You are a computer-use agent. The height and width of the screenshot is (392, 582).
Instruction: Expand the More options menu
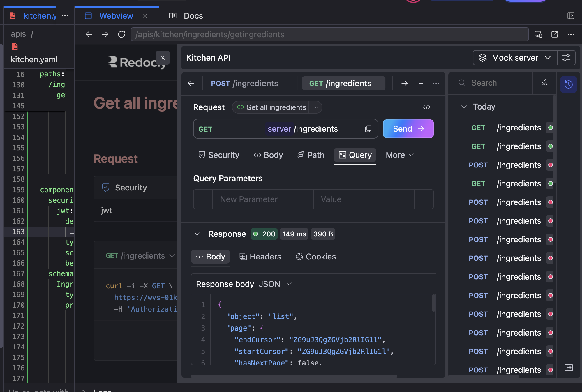click(x=399, y=155)
